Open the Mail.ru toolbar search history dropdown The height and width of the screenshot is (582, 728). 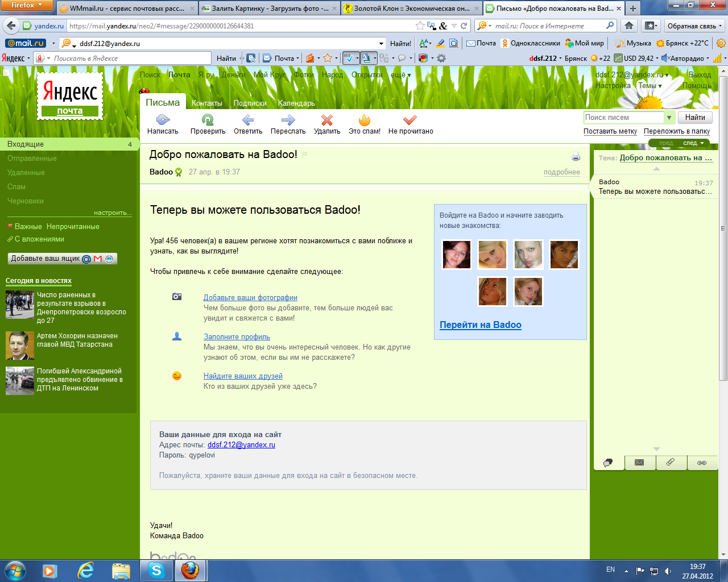(381, 43)
